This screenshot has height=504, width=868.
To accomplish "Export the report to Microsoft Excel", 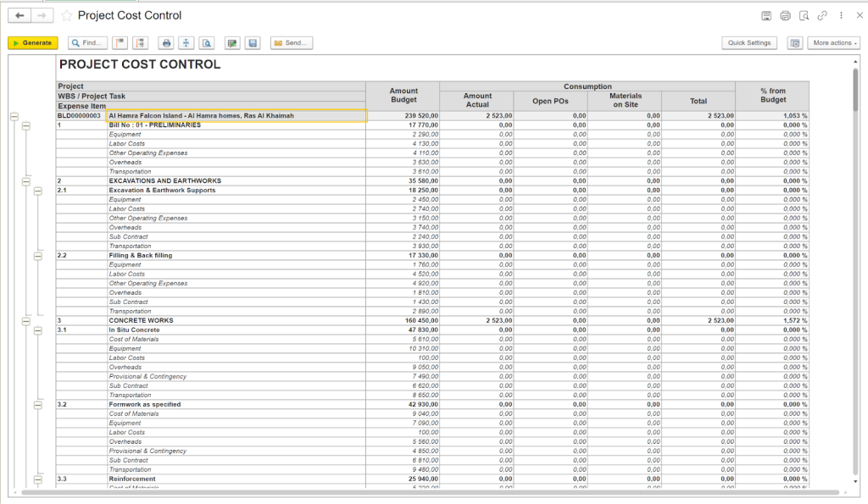I will click(231, 42).
